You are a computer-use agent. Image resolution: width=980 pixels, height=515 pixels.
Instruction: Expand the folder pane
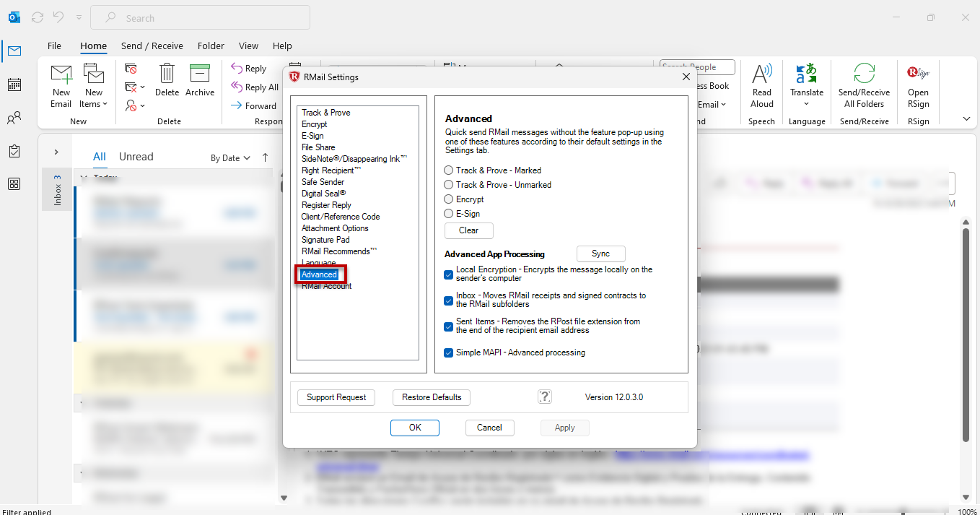(56, 152)
